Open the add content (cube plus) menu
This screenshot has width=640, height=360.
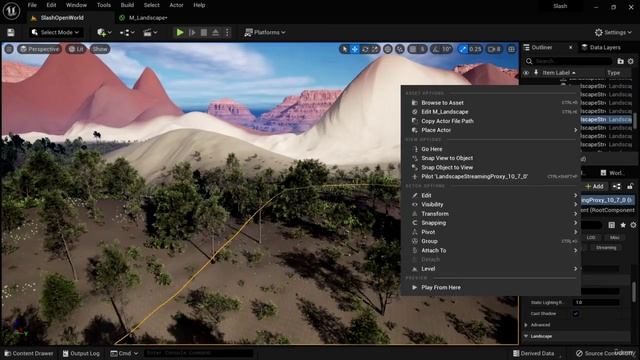click(104, 32)
